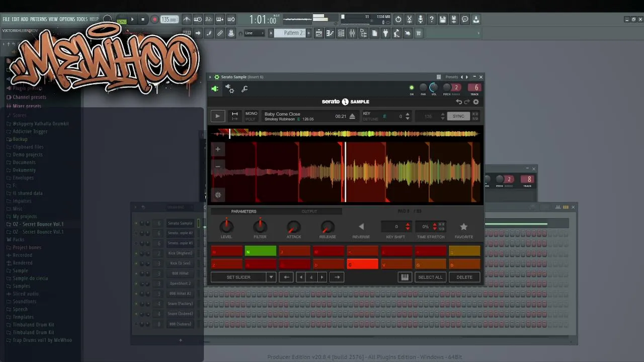Adjust the TIME STRETCH percent stepper arrows

(435, 227)
